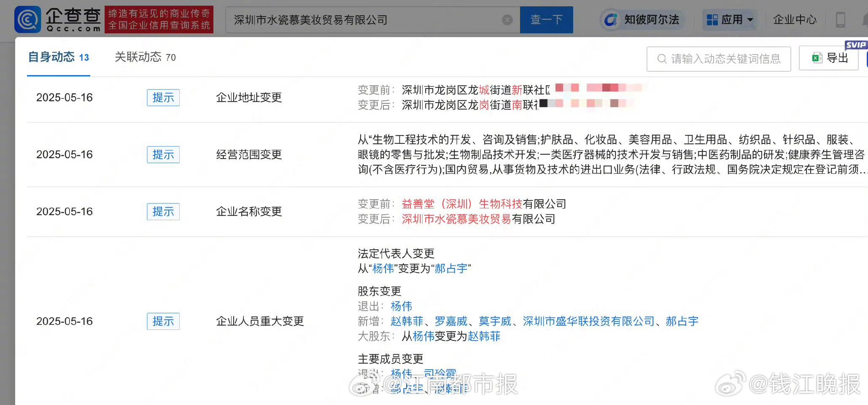868x405 pixels.
Task: Click the mobile phone icon in header
Action: point(840,20)
